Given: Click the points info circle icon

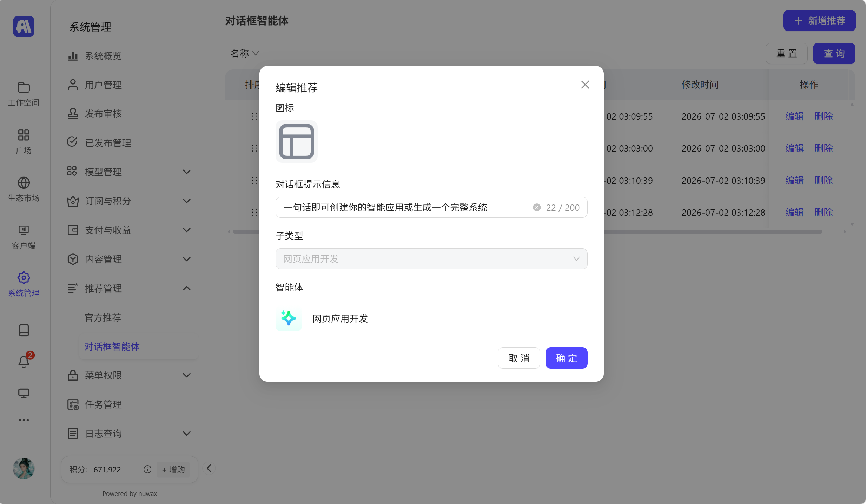Looking at the screenshot, I should (x=147, y=469).
